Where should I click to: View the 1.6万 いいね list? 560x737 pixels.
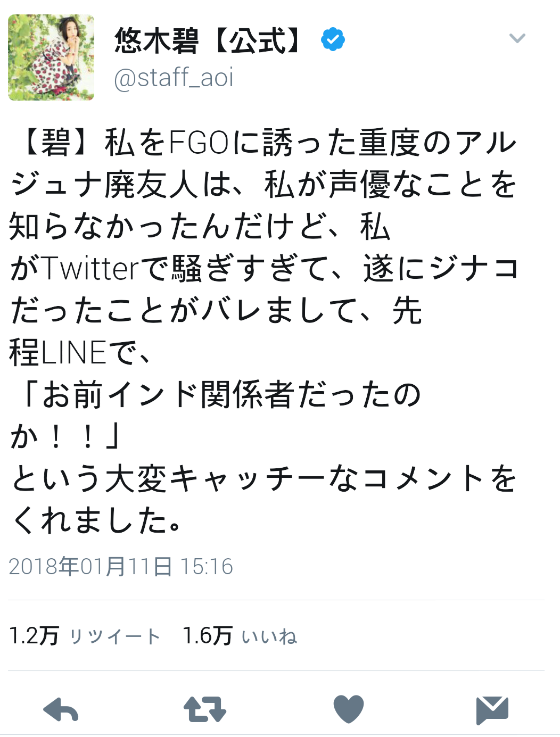[x=240, y=636]
